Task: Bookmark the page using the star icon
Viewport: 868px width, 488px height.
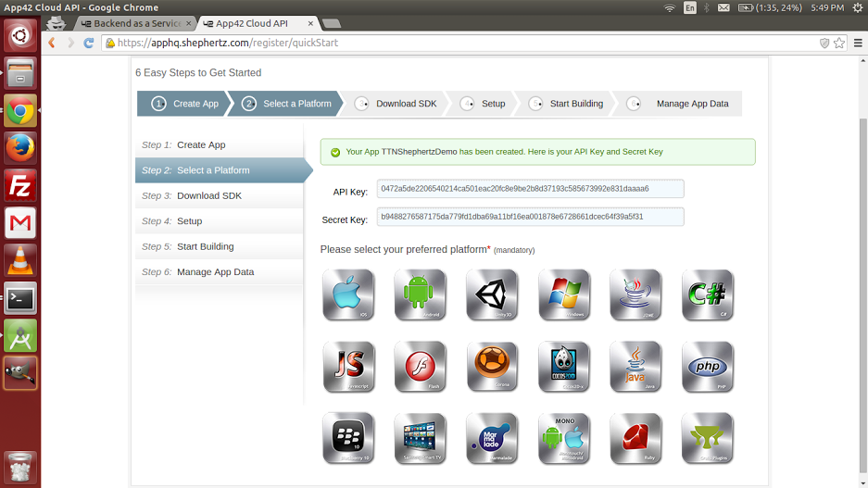Action: 839,43
